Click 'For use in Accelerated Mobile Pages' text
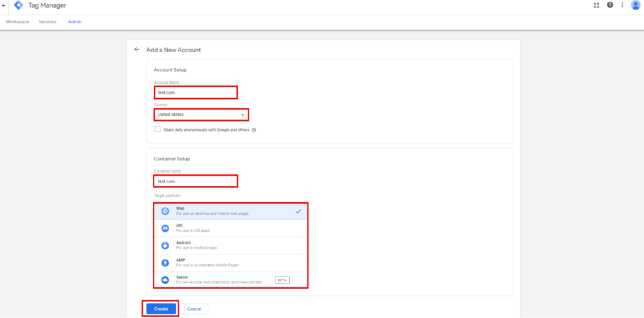The image size is (644, 318). pyautogui.click(x=208, y=265)
